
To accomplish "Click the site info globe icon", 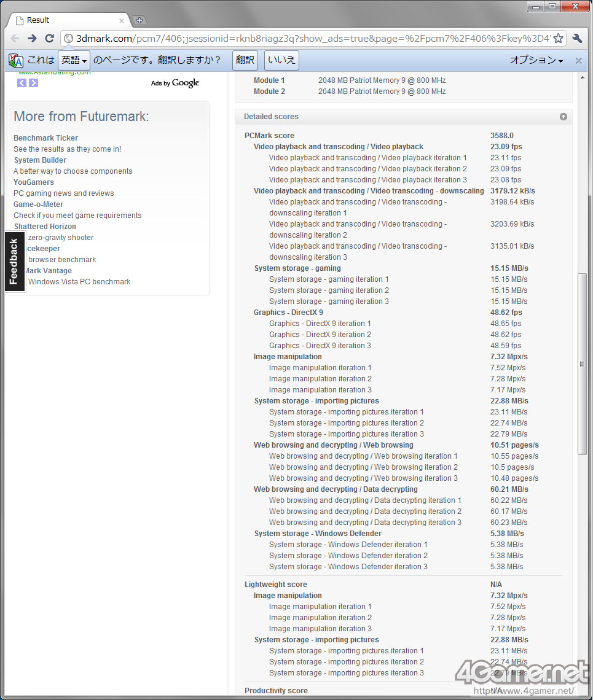I will coord(68,39).
